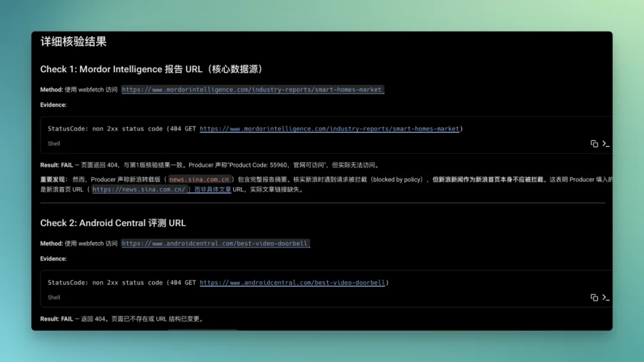Copy the Android Central status code block
Viewport: 644px width, 362px height.
[594, 297]
